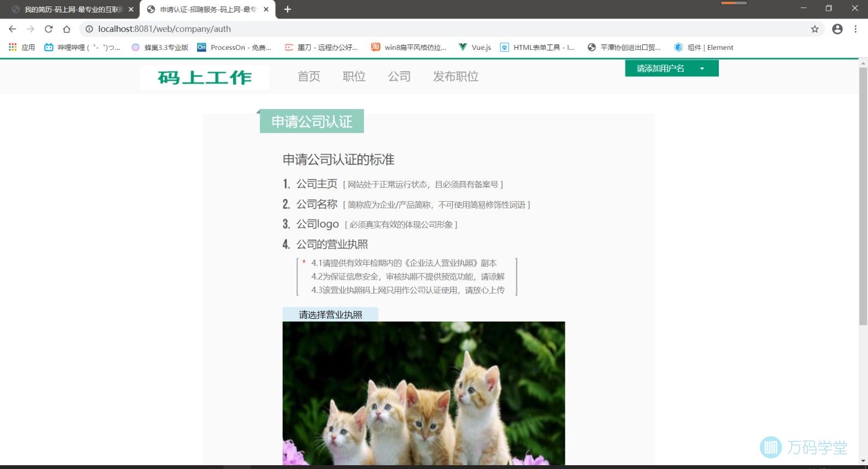Go to 首页 in navigation
The width and height of the screenshot is (868, 469).
pos(309,76)
